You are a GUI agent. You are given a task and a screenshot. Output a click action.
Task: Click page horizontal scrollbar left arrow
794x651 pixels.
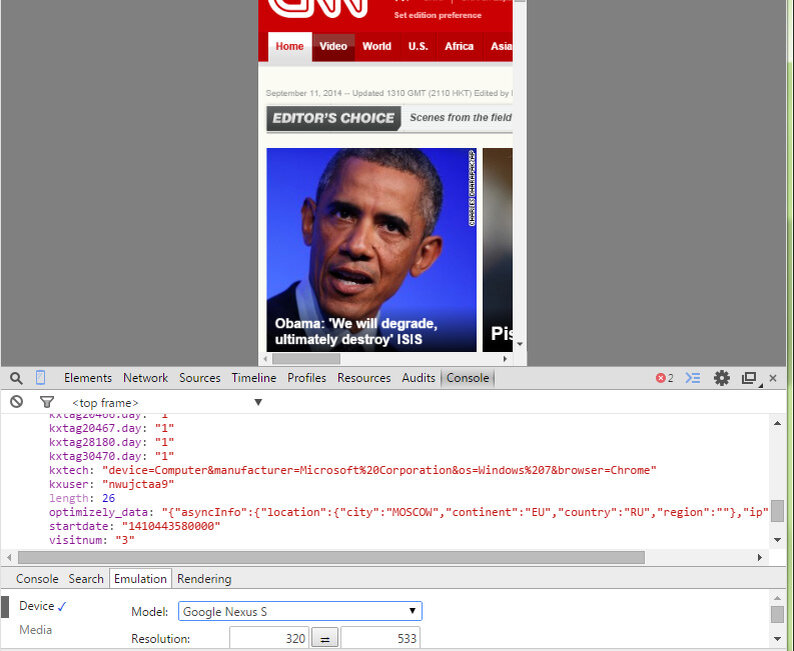pyautogui.click(x=266, y=359)
